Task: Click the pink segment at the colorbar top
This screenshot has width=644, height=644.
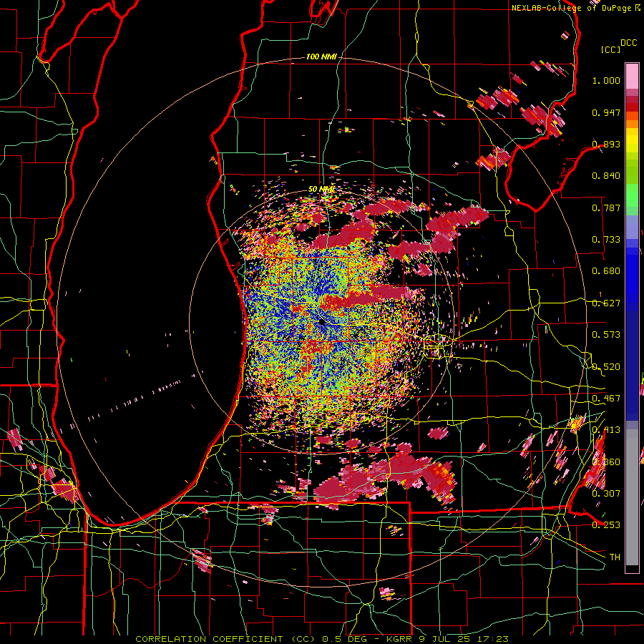Action: coord(632,77)
